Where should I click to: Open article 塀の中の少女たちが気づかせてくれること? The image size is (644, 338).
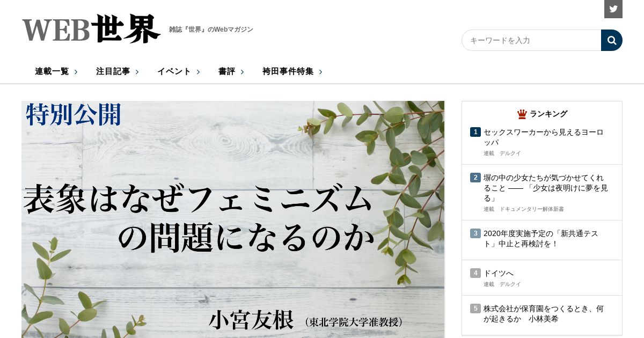tap(546, 188)
